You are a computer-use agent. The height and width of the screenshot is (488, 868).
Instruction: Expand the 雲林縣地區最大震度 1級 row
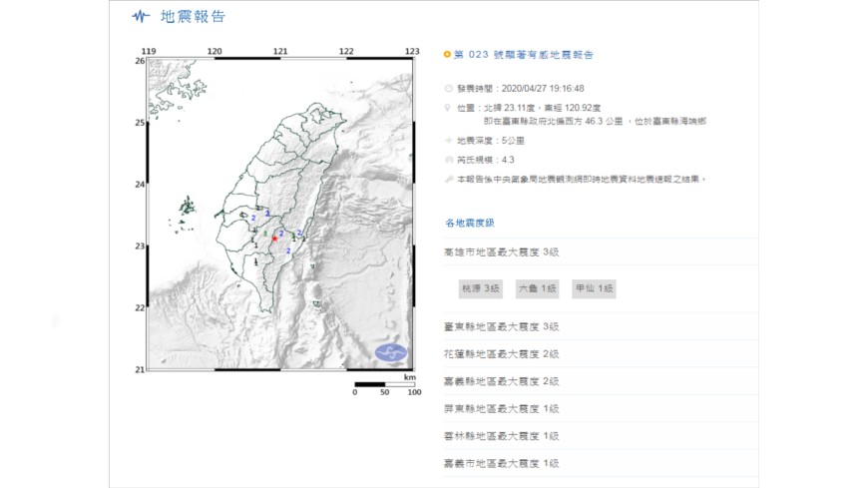click(x=501, y=435)
